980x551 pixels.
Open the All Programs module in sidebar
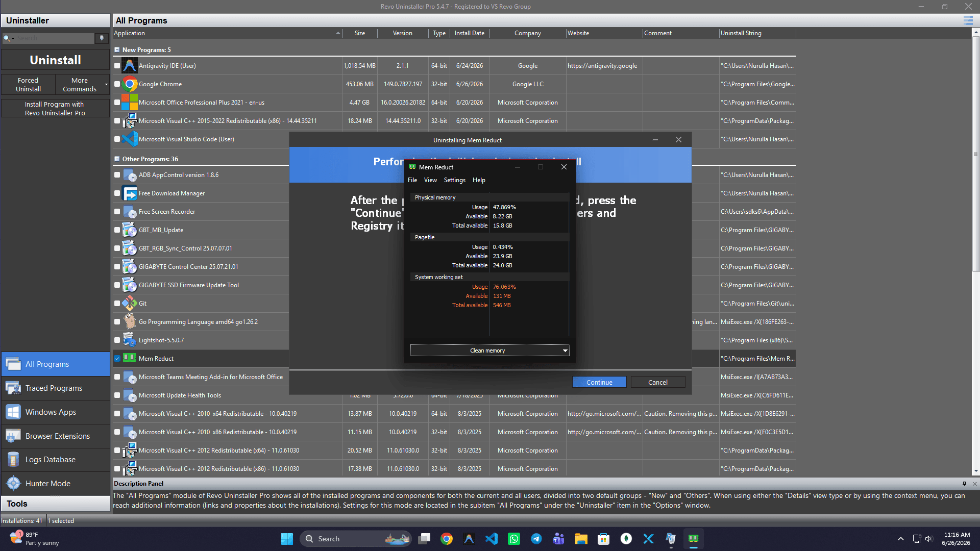coord(55,364)
